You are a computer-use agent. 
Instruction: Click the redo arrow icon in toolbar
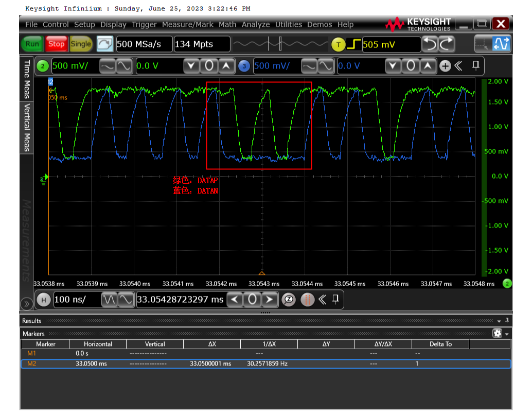click(447, 44)
